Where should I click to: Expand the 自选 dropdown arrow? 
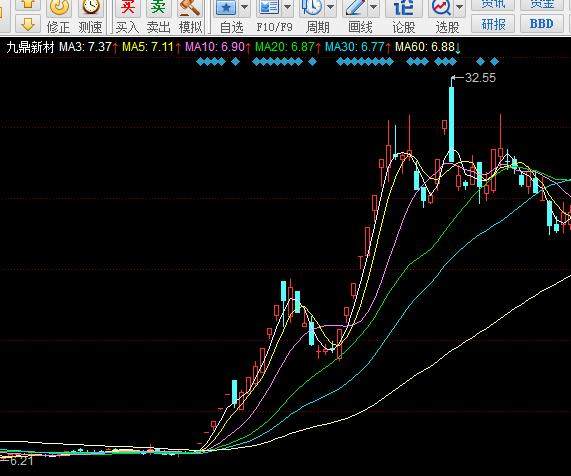click(245, 7)
